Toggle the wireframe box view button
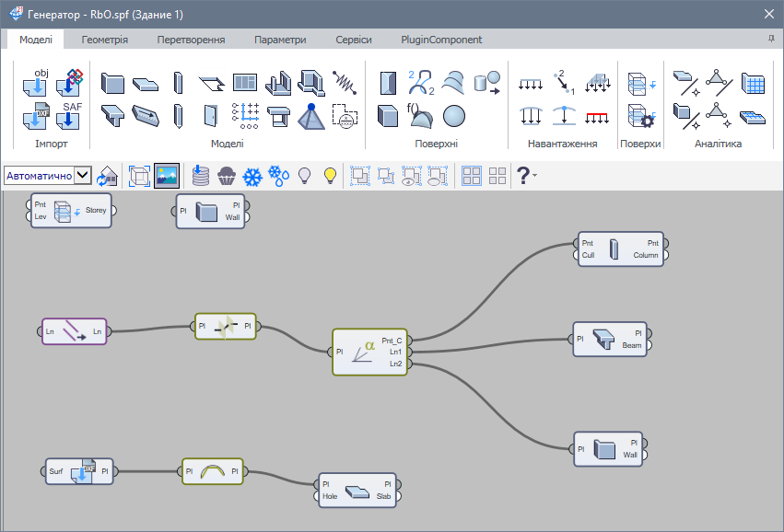Image resolution: width=784 pixels, height=532 pixels. point(139,176)
